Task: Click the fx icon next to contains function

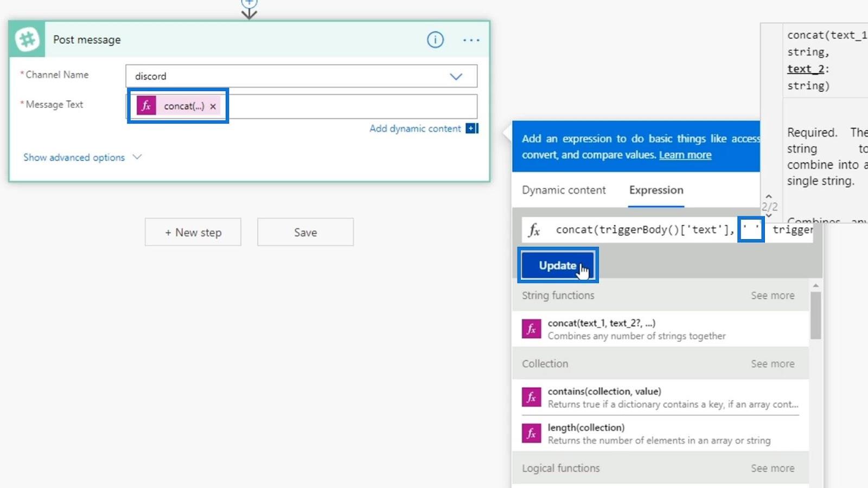Action: (531, 397)
